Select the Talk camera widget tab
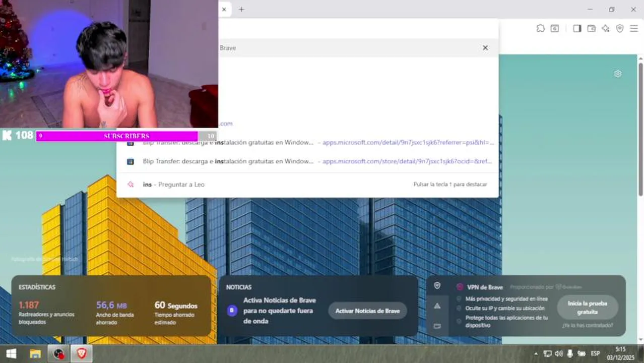The height and width of the screenshot is (363, 644). [x=437, y=326]
